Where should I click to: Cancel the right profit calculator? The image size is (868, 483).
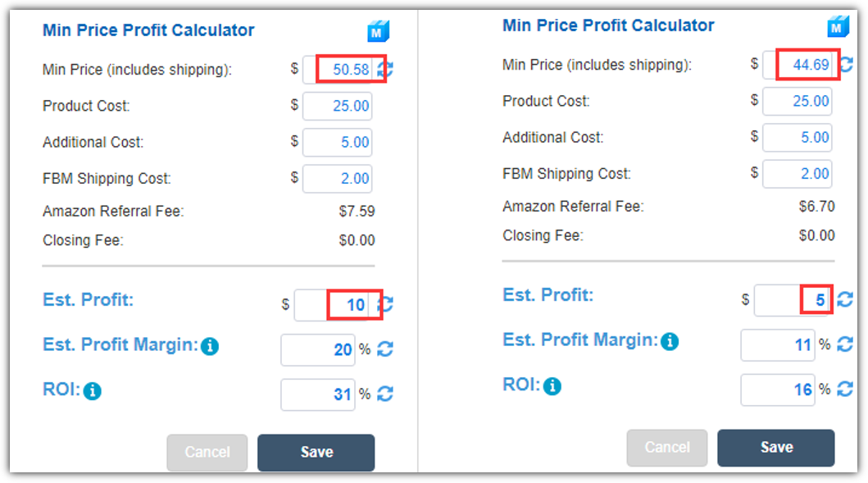667,448
